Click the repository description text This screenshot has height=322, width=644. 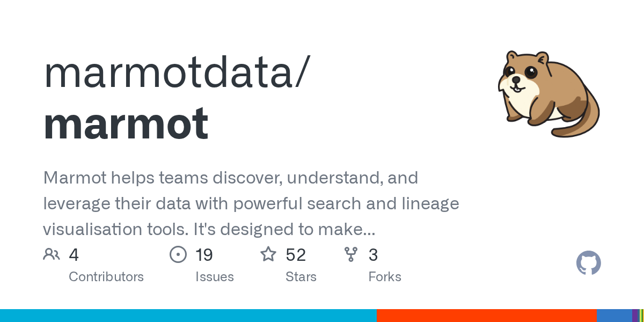(251, 203)
